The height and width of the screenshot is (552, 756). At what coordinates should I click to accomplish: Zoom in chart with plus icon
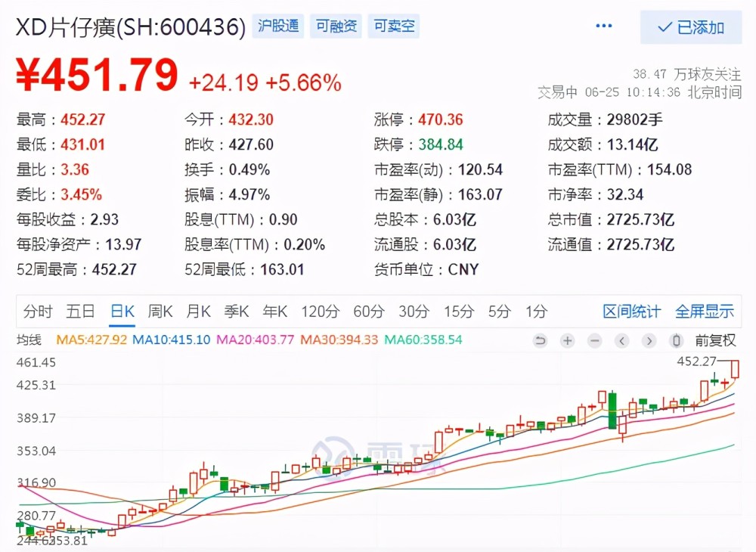[x=568, y=341]
